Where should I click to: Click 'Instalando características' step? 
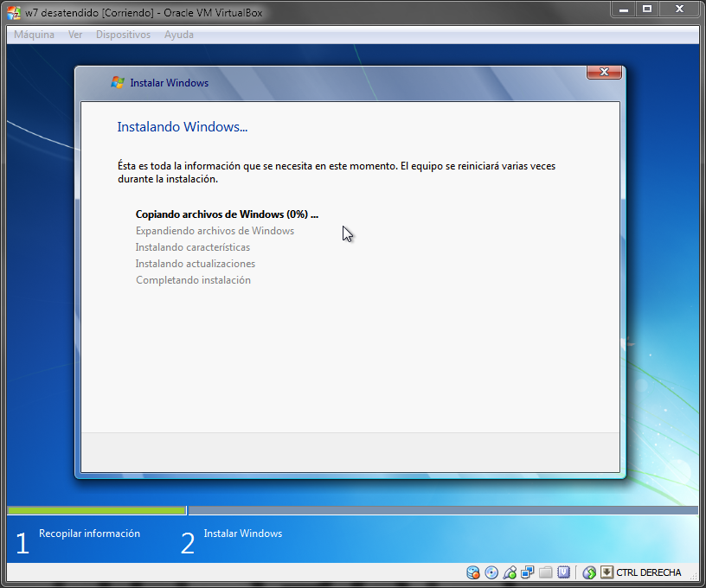pyautogui.click(x=193, y=247)
